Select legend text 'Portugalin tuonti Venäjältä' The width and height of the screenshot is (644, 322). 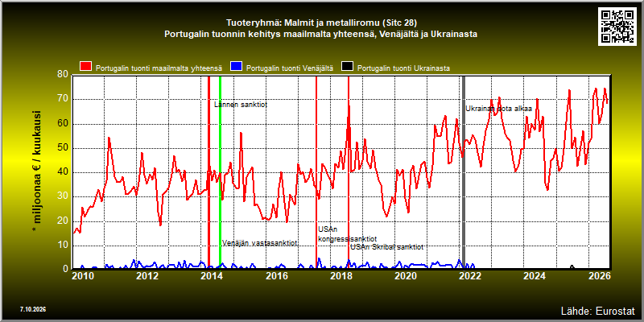pyautogui.click(x=290, y=68)
